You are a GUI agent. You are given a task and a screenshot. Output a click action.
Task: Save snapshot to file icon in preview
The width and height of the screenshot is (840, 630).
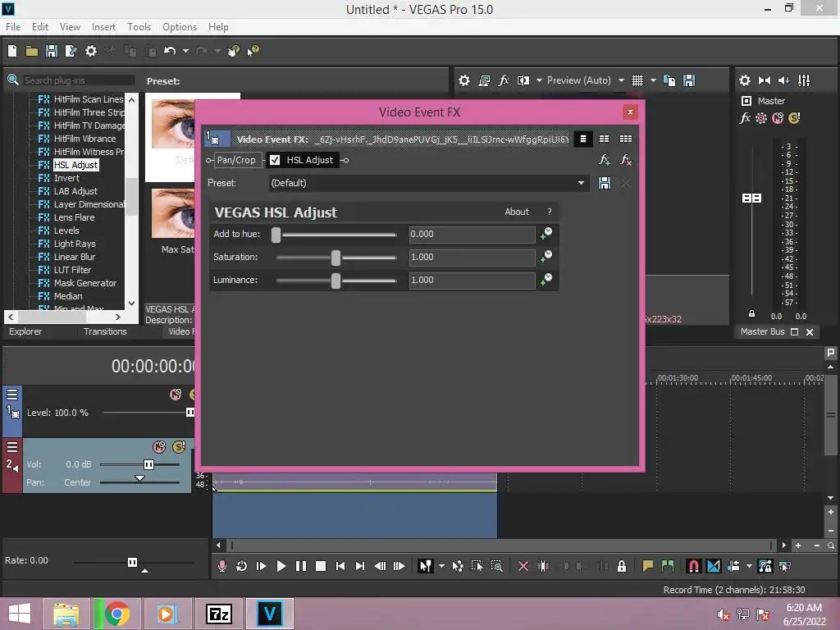pos(689,80)
